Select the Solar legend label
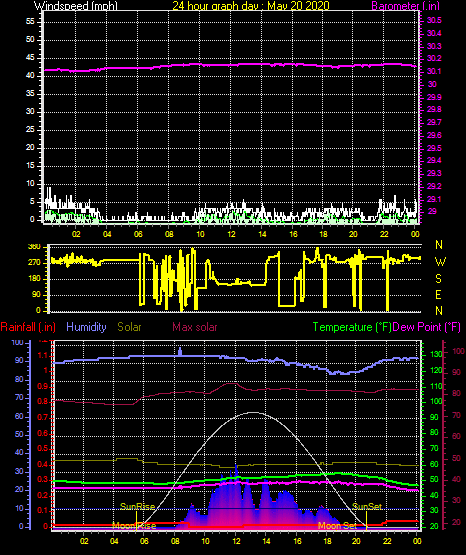Screen dimensions: 466x555 pos(129,327)
